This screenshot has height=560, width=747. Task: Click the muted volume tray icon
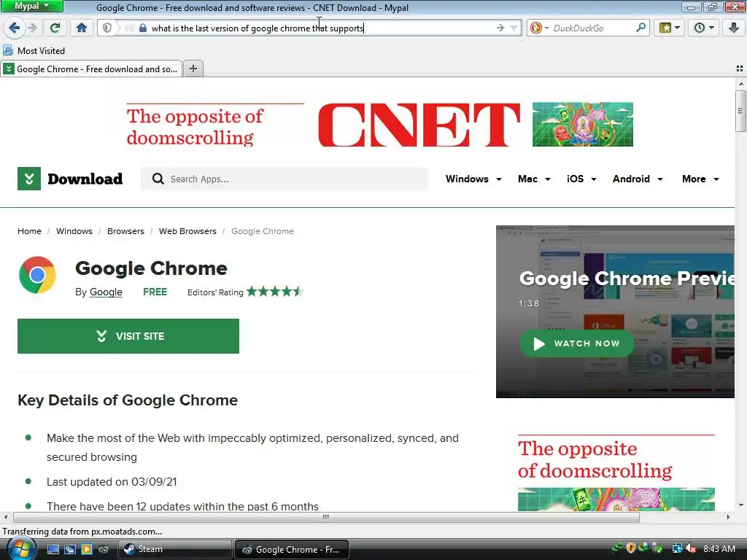[x=691, y=549]
